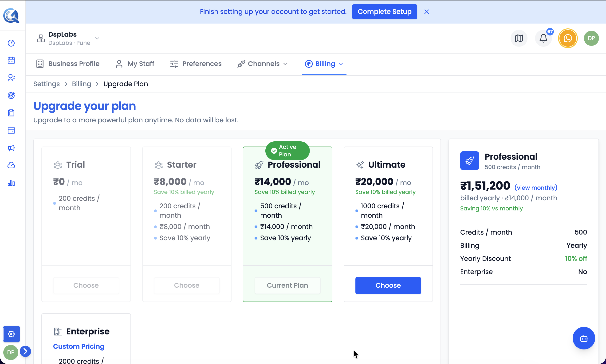Open the clipboard icon in sidebar

[x=11, y=113]
